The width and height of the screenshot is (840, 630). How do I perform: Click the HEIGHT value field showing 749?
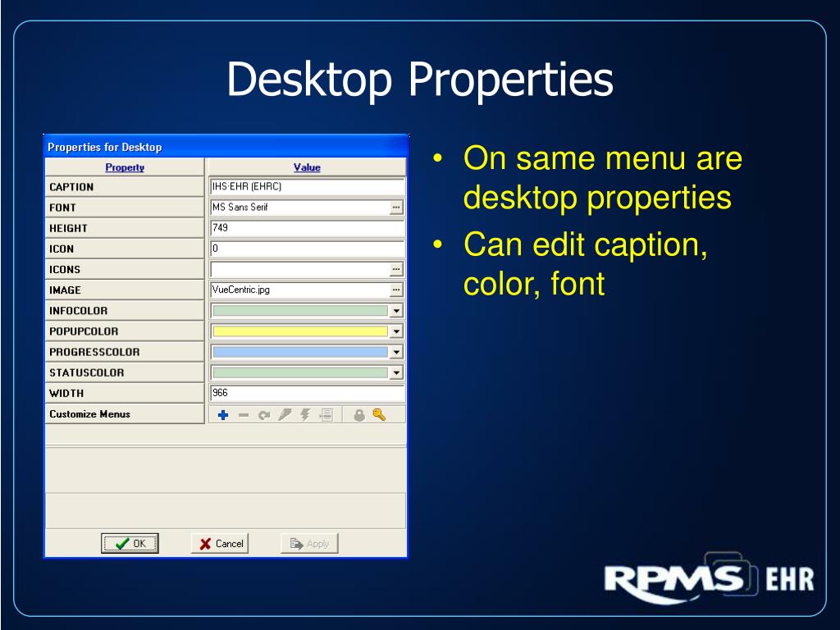tap(307, 228)
